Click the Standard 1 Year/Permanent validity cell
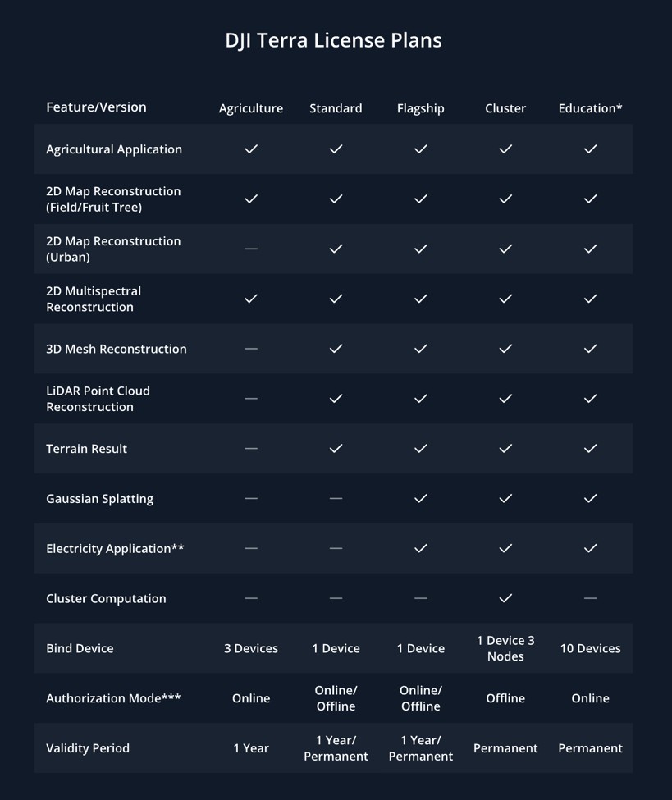Viewport: 672px width, 800px height. [x=336, y=748]
